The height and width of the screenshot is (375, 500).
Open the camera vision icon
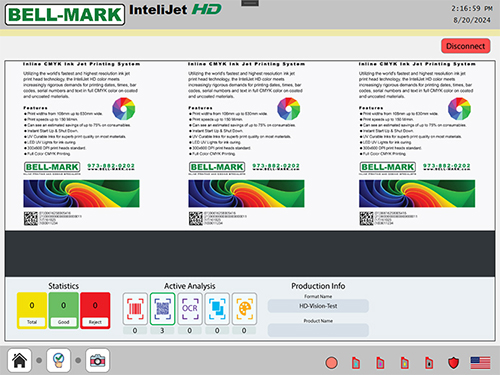97,360
